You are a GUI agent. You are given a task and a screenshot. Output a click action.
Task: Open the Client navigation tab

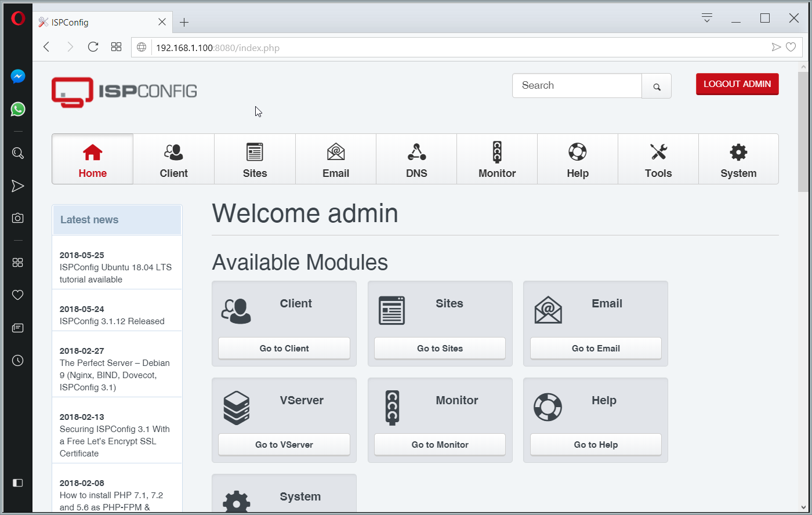point(173,159)
